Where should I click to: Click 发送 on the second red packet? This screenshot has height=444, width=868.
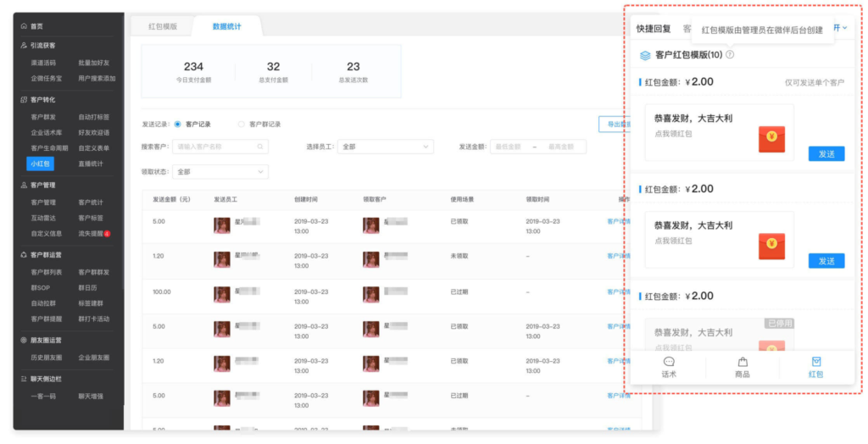click(x=826, y=261)
